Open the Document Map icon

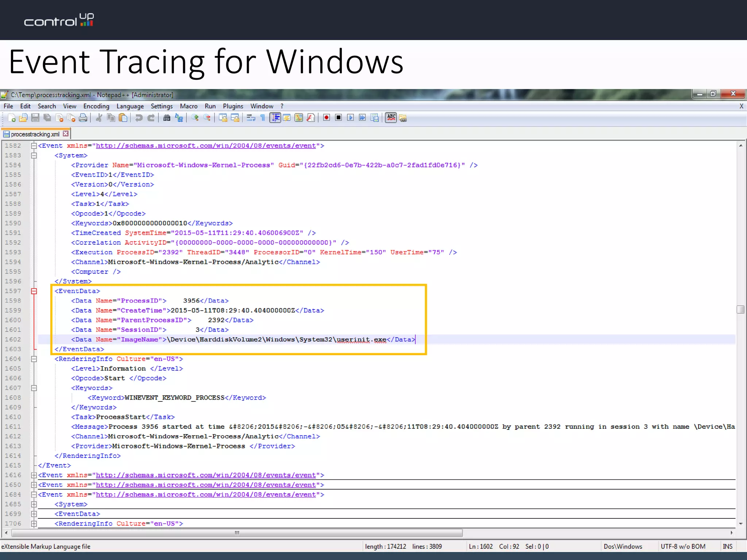point(299,118)
